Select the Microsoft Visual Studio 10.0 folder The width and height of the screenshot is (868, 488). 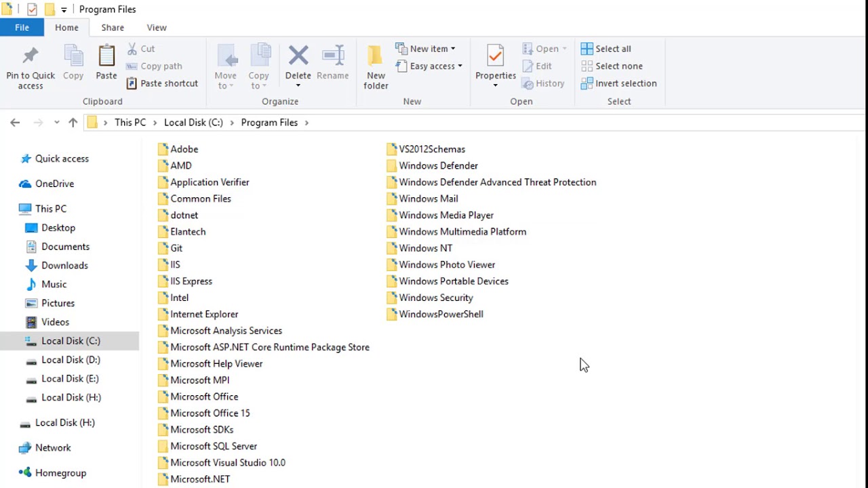pyautogui.click(x=222, y=462)
